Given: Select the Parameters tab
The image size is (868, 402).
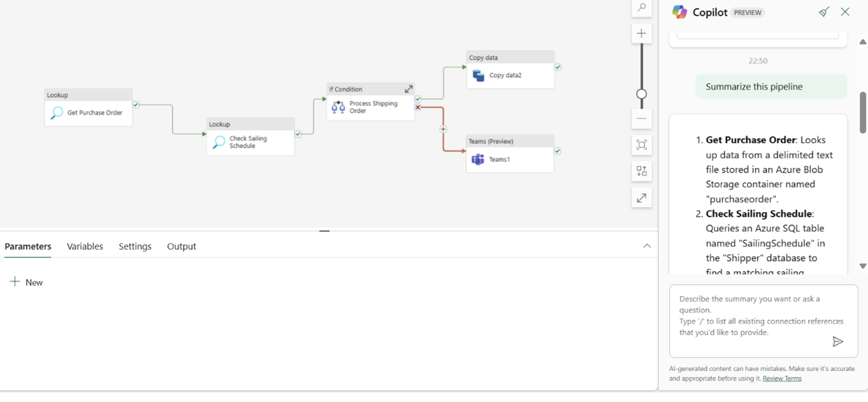Looking at the screenshot, I should [28, 246].
